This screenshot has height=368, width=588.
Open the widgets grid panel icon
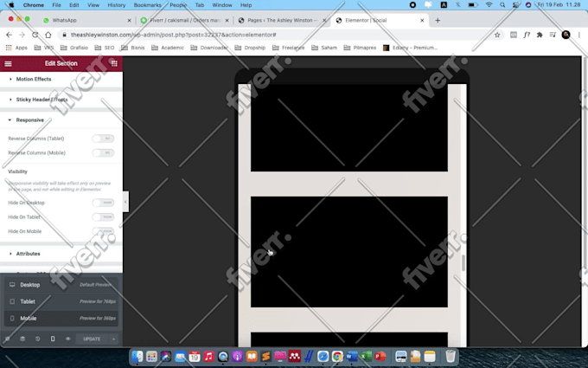click(114, 63)
